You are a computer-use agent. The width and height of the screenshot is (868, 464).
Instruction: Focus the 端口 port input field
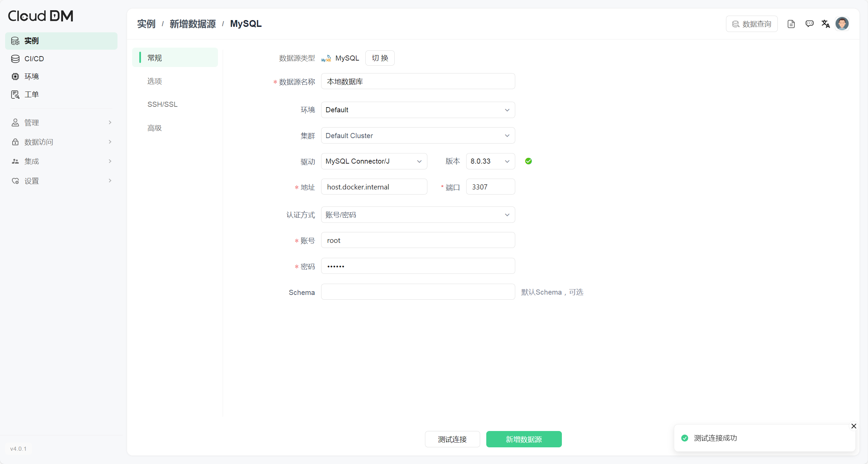coord(490,187)
